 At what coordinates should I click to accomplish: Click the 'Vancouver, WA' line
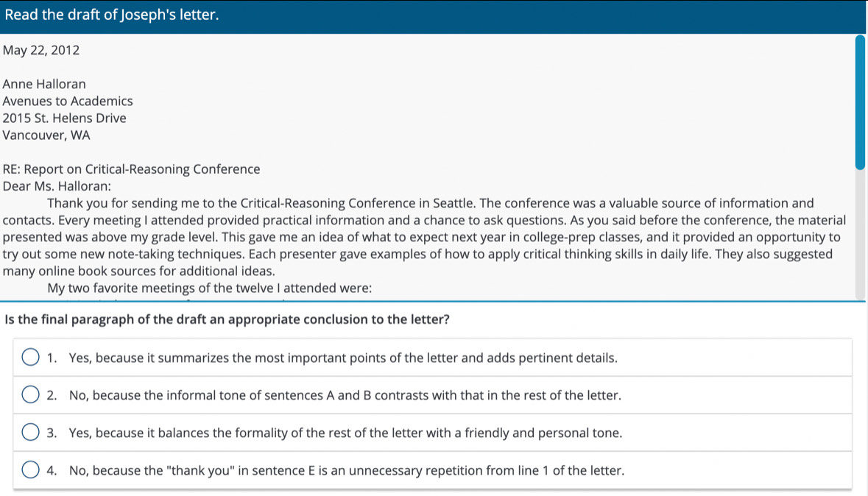point(46,135)
